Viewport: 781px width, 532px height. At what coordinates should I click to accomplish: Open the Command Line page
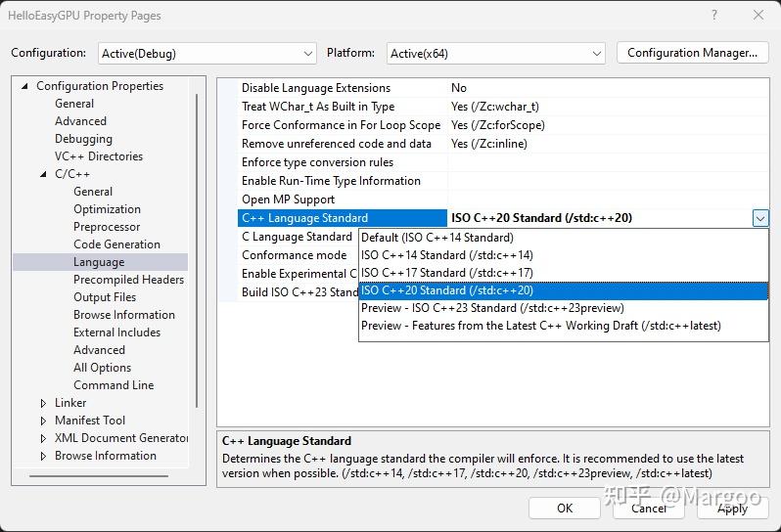pyautogui.click(x=114, y=385)
